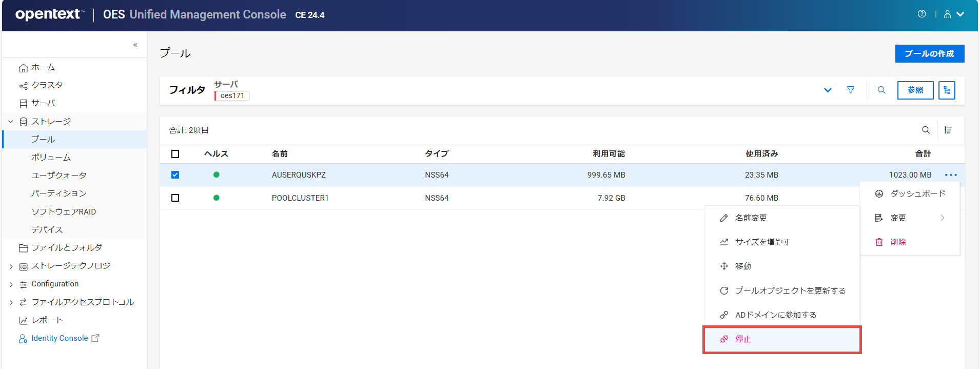This screenshot has height=369, width=980.
Task: Uncheck the AUSERQUSKPZ pool checkbox
Action: pos(175,175)
